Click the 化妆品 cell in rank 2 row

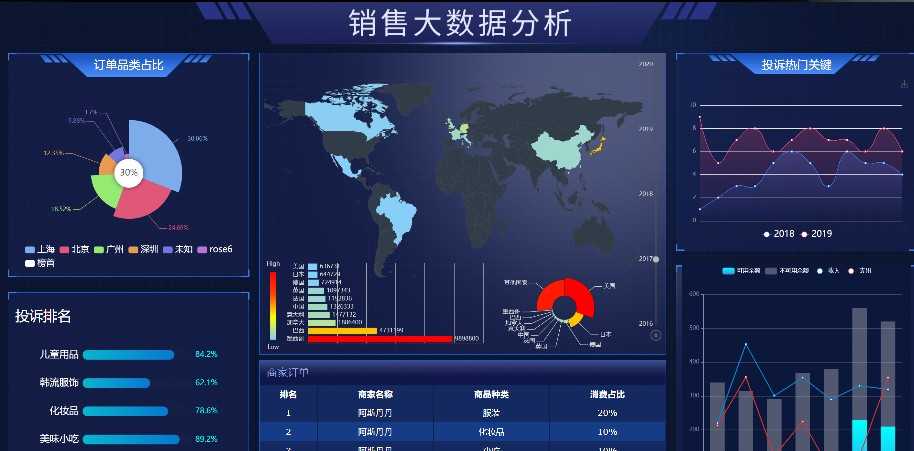[491, 432]
